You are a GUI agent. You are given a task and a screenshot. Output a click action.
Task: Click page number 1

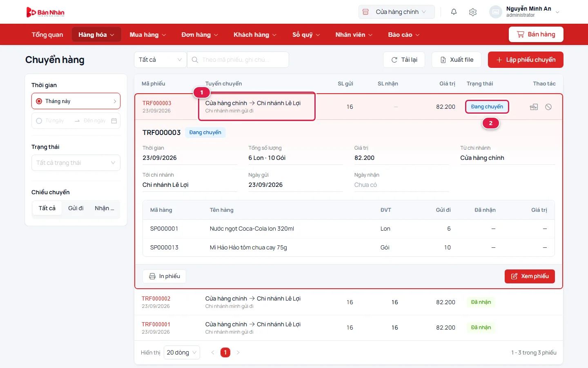tap(225, 352)
